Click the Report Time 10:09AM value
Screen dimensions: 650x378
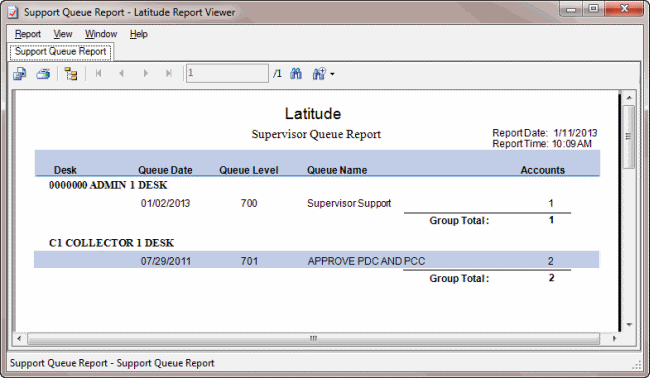click(572, 144)
